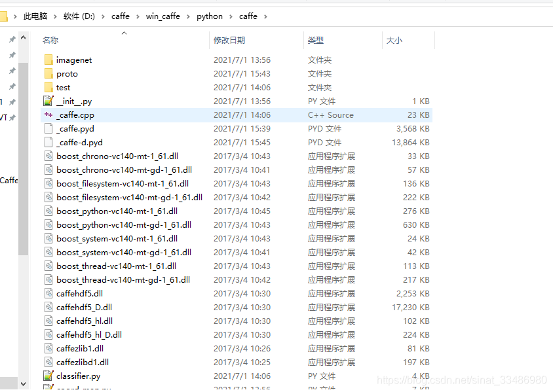
Task: Click the caffehdf5_hl.dll file icon
Action: (x=48, y=321)
